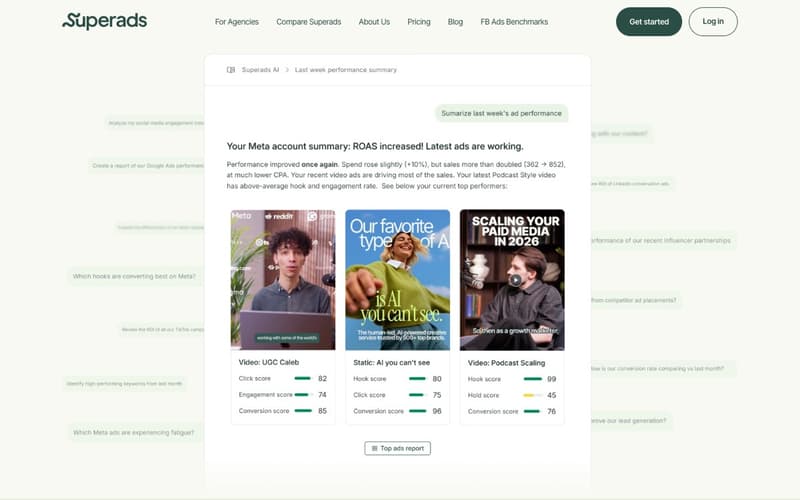
Task: Click Podcast Scaling Conversion score value 76
Action: pos(552,411)
